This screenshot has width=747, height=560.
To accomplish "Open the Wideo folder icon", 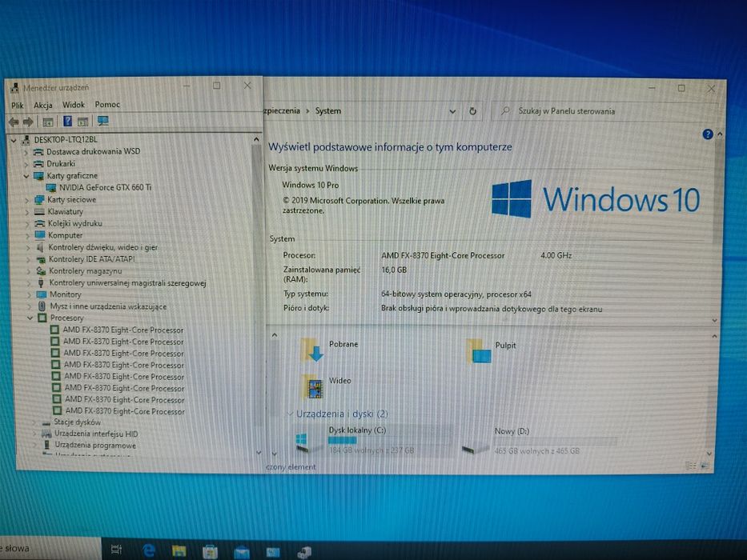I will (x=312, y=386).
